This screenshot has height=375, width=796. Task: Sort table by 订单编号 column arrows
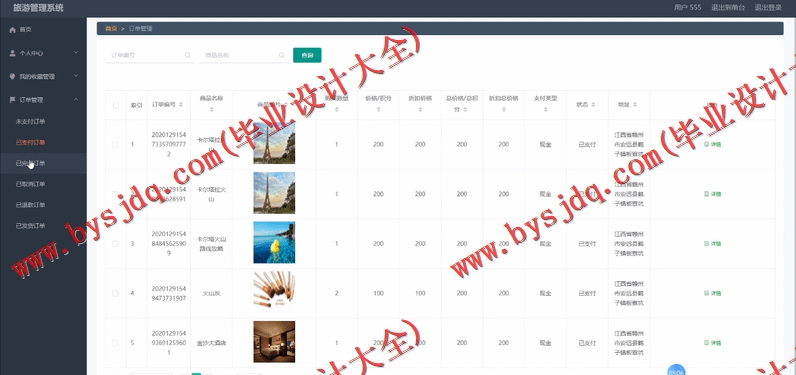point(181,105)
